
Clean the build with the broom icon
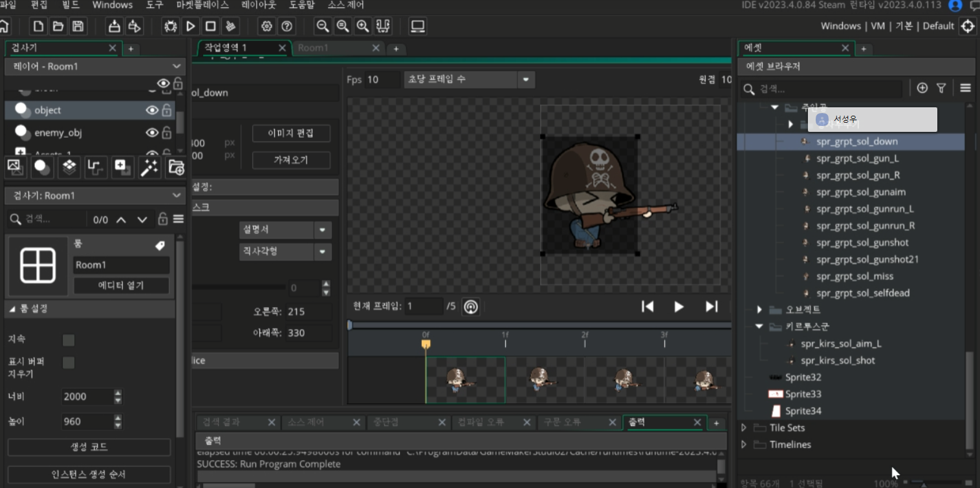coord(230,27)
